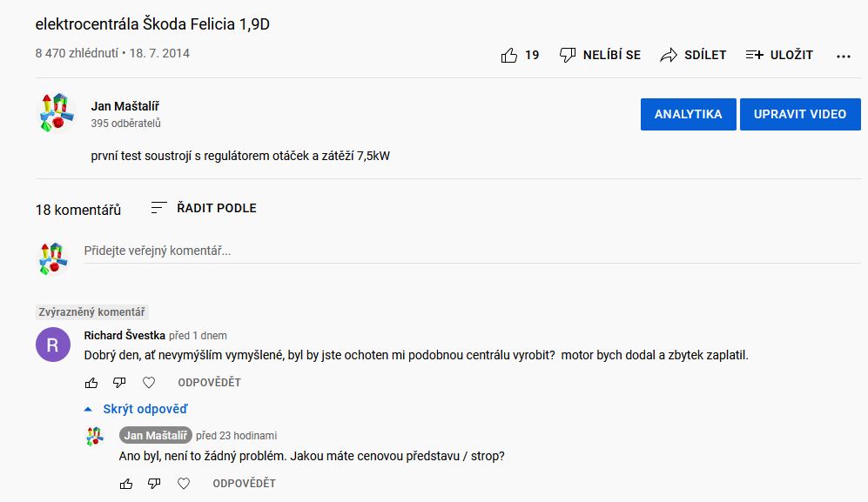Reply to Jan Maštalíř's answer
Screen dimensions: 868x502
(244, 484)
